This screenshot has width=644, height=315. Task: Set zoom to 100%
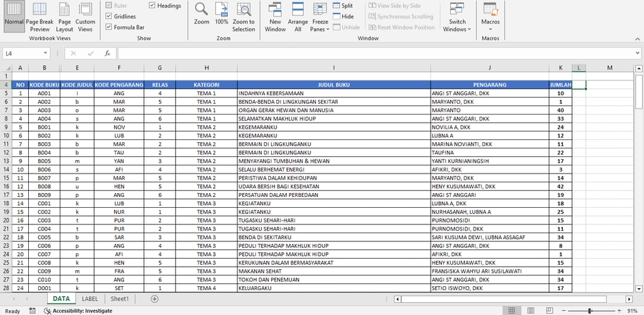(x=221, y=14)
